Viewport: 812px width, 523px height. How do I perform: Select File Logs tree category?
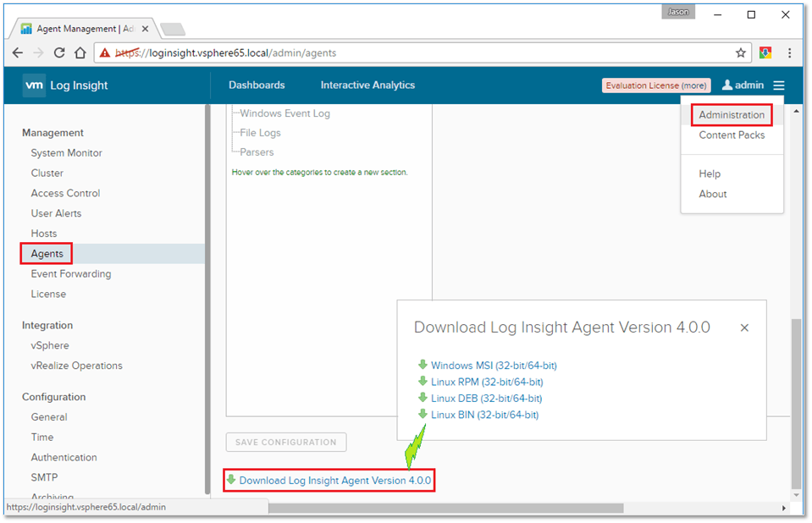260,133
